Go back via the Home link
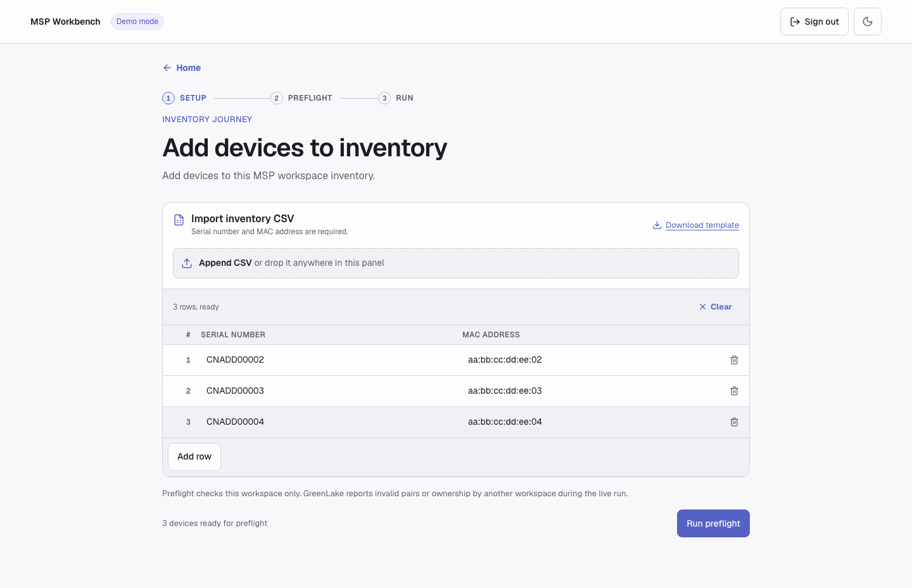912x588 pixels. coord(182,68)
